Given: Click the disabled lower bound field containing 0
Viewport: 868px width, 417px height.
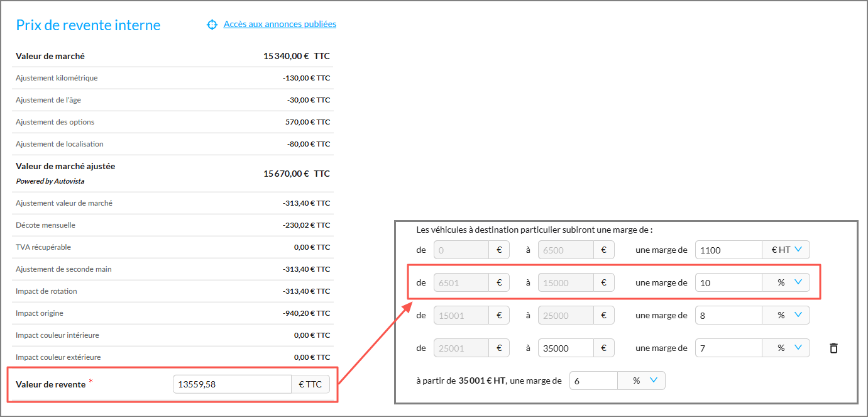Looking at the screenshot, I should click(461, 250).
